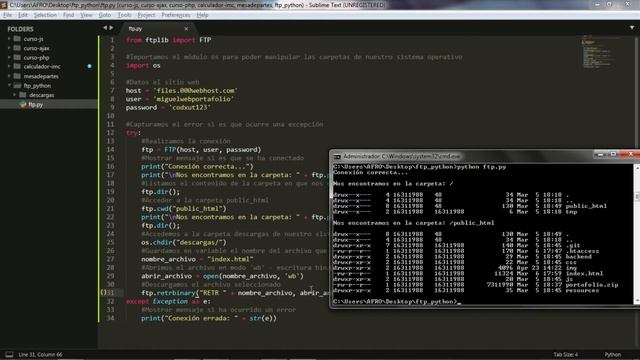Collapse the ftp_python folder arrow

point(9,85)
